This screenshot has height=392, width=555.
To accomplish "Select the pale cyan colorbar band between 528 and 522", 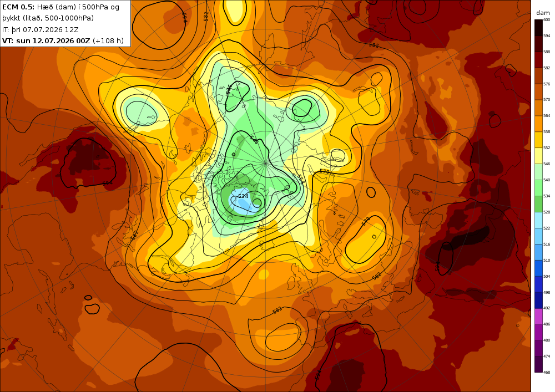I will point(538,220).
